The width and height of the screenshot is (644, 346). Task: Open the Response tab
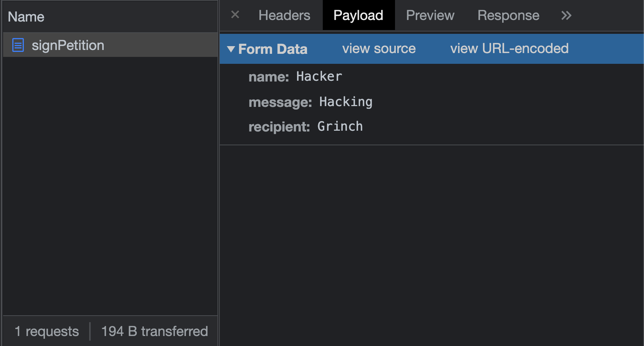[508, 15]
